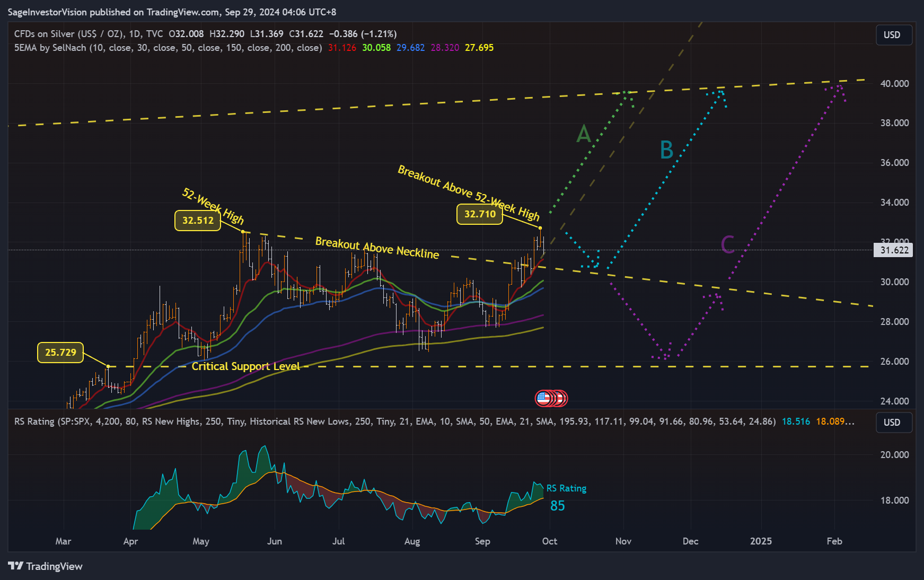924x580 pixels.
Task: Select the '52-Week High' label text
Action: coord(213,206)
